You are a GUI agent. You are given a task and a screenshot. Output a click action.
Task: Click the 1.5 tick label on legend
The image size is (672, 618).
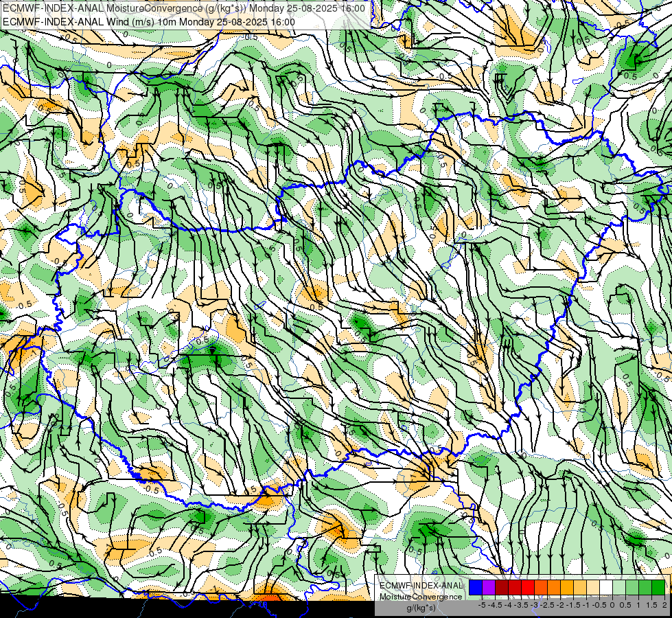pyautogui.click(x=651, y=605)
